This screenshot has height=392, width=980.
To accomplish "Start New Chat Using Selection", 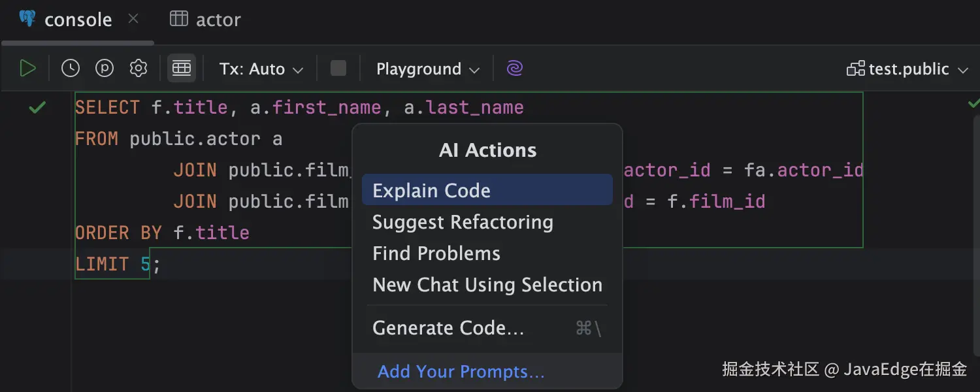I will pyautogui.click(x=487, y=285).
